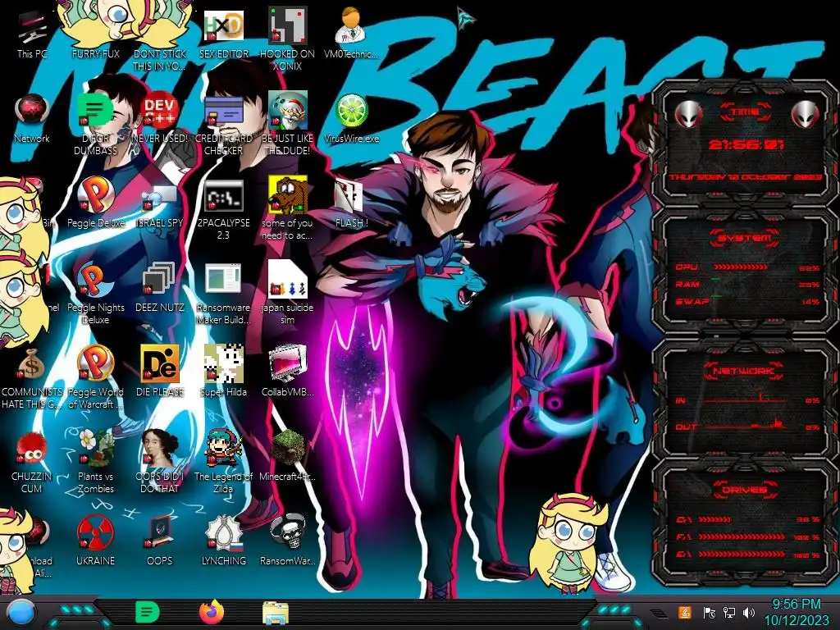Open File Explorer from the taskbar
840x630 pixels.
point(276,612)
